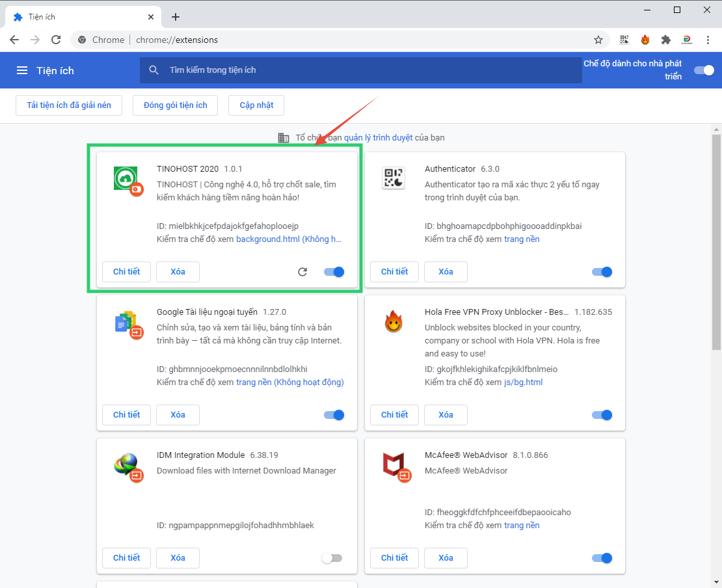Select the Tiện ích browser tab
This screenshot has width=722, height=588.
coord(83,17)
